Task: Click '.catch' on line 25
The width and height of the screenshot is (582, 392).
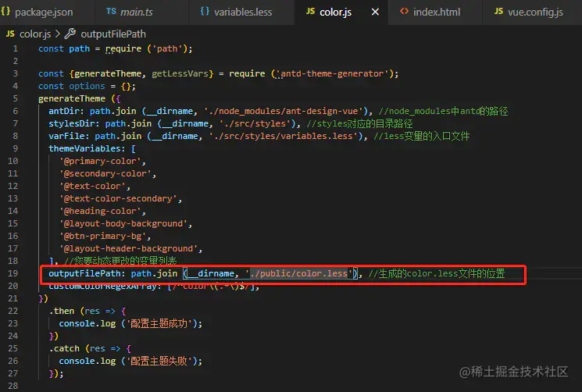Action: tap(64, 348)
